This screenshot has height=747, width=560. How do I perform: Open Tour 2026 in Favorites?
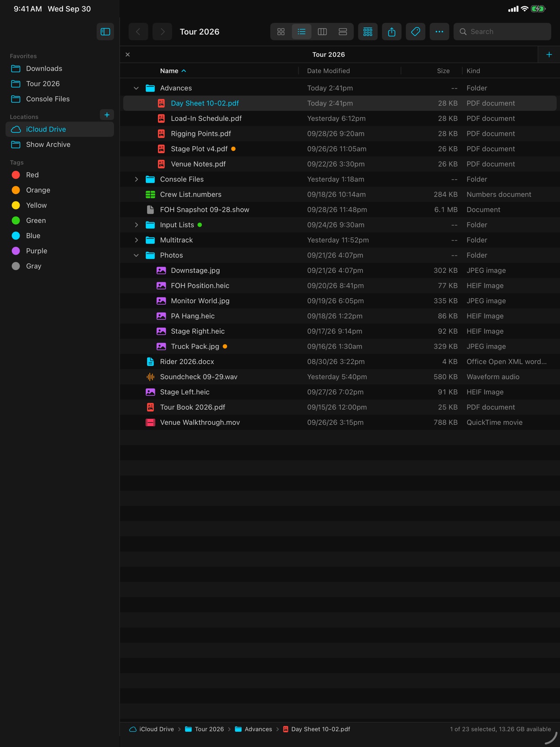59,84
